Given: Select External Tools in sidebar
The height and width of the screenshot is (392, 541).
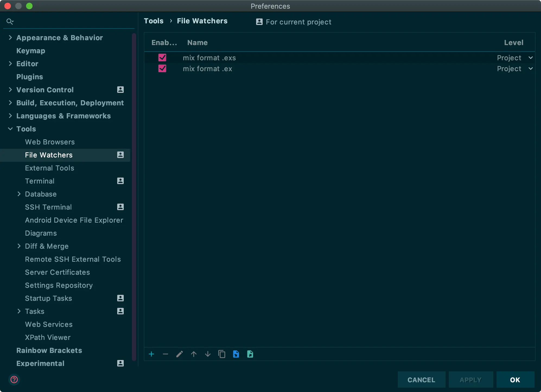Looking at the screenshot, I should 49,168.
